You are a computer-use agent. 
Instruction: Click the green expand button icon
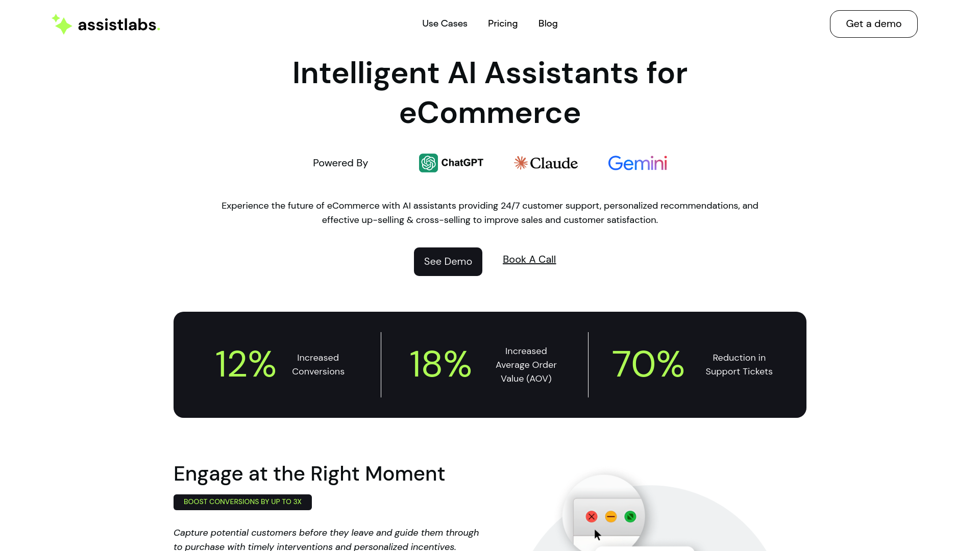[631, 516]
